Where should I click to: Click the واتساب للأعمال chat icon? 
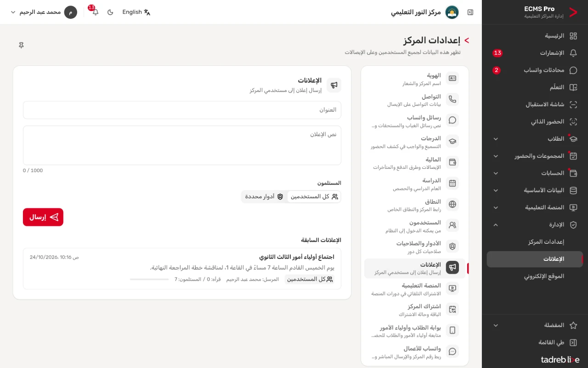pyautogui.click(x=452, y=351)
